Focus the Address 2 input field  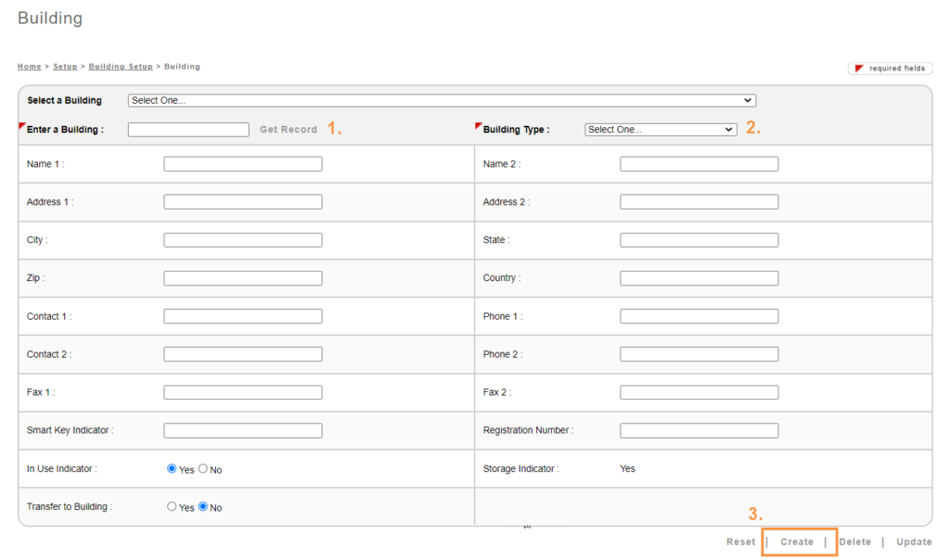[700, 202]
